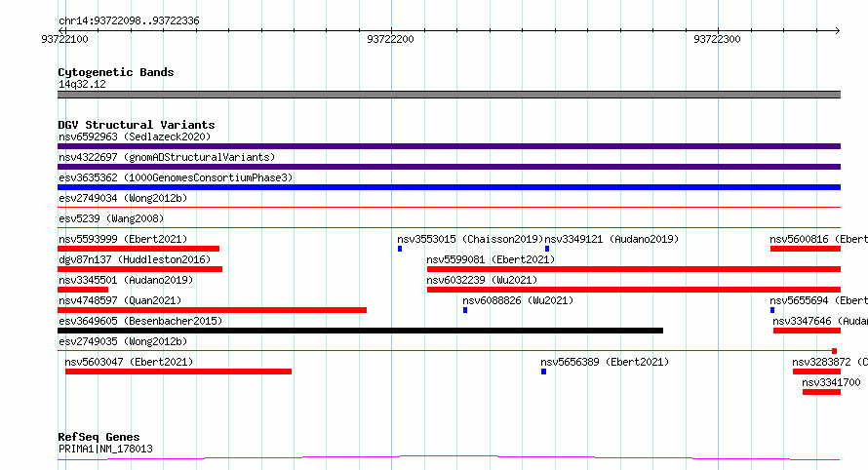
Task: Click the nsv4748597 (Quan2021) label
Action: point(120,300)
